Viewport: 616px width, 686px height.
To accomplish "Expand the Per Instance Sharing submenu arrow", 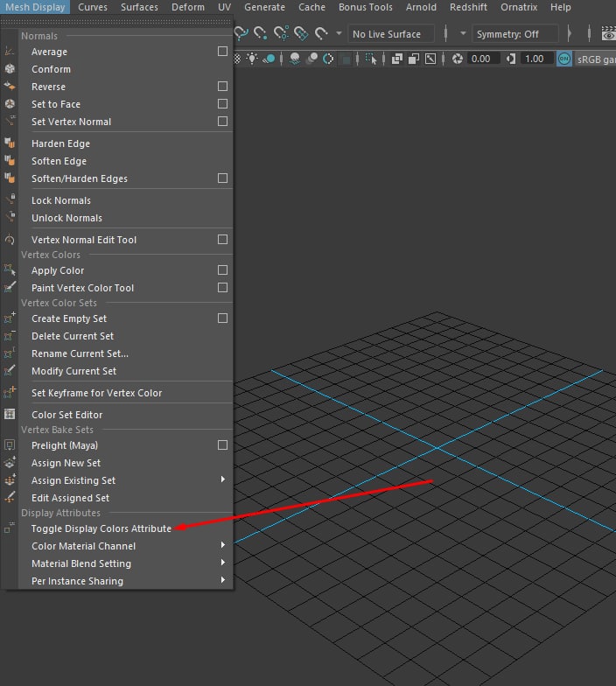I will point(223,580).
